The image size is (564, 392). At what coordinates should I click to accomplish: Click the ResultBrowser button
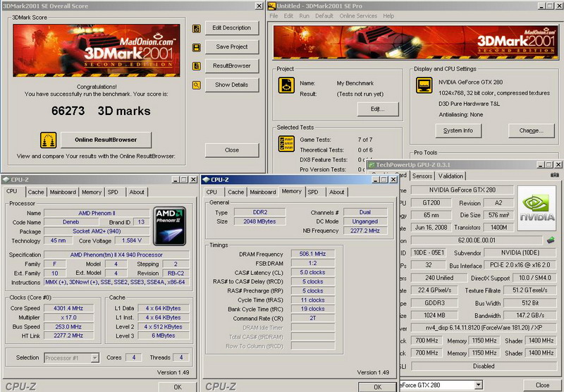coord(232,66)
